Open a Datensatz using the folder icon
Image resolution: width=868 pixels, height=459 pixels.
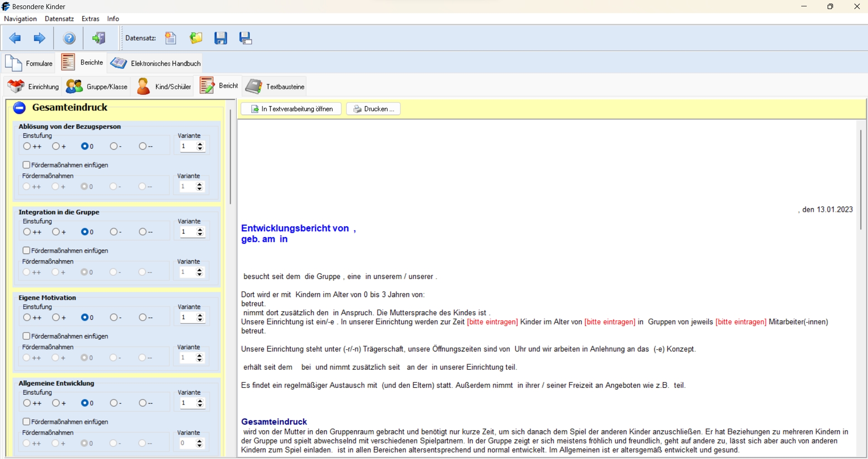point(196,38)
